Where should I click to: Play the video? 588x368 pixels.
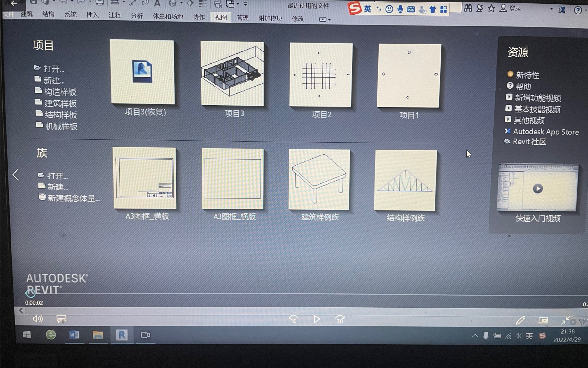point(317,319)
